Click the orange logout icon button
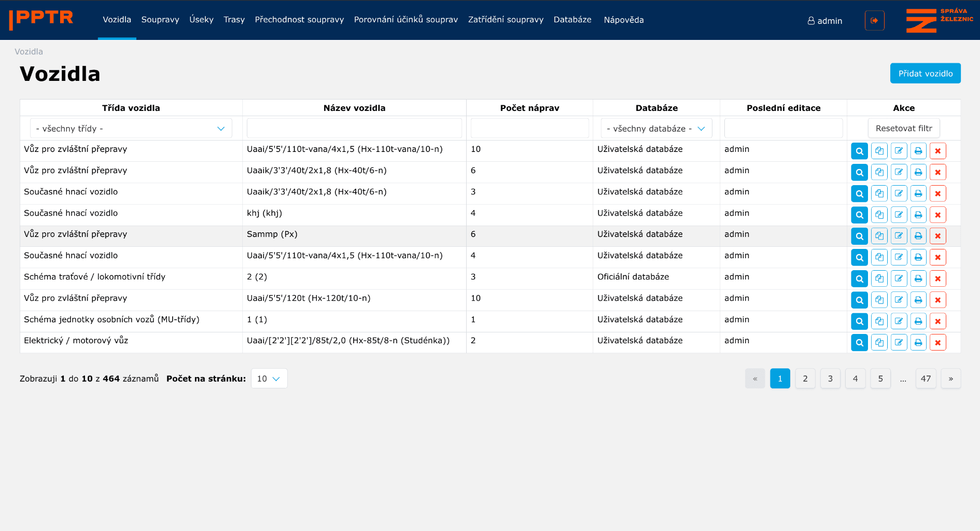This screenshot has width=980, height=531. pyautogui.click(x=874, y=21)
